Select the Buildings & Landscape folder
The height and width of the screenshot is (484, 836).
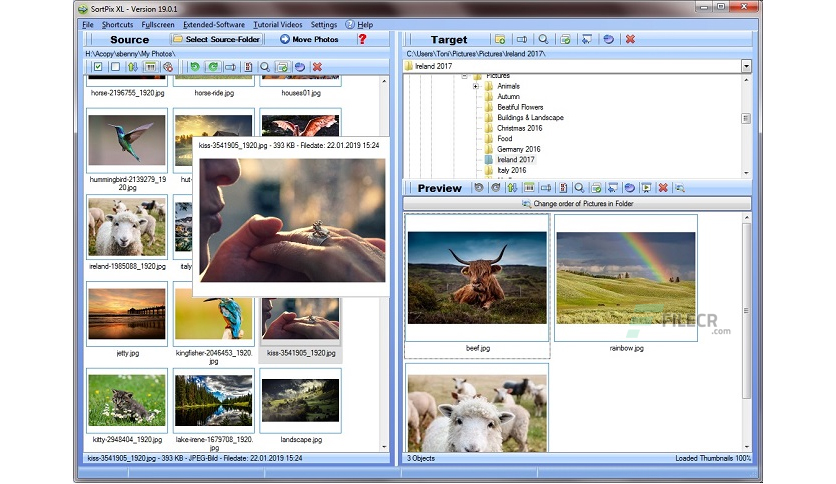530,117
